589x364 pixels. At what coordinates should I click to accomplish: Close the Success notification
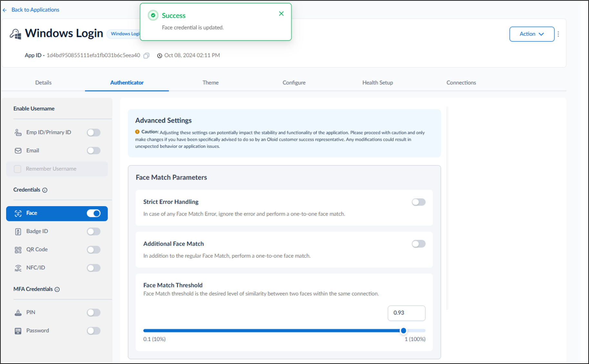[281, 14]
